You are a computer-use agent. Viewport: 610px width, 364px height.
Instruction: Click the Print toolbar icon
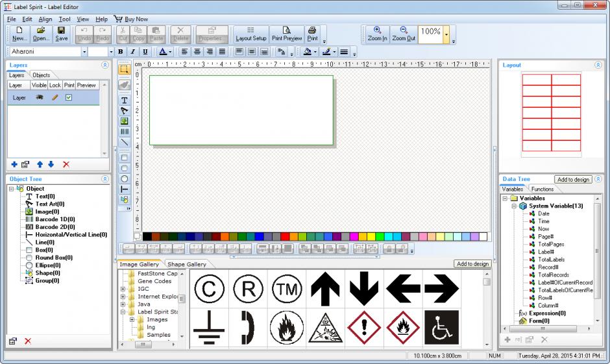pos(312,34)
